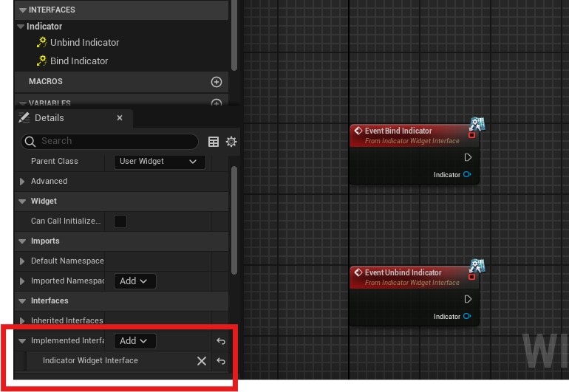
Task: Click Event Unbind Indicator's Indicator output pin
Action: (x=467, y=316)
